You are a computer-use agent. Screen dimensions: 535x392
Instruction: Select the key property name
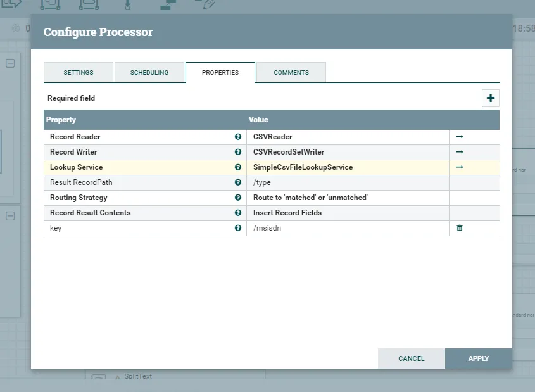(56, 228)
